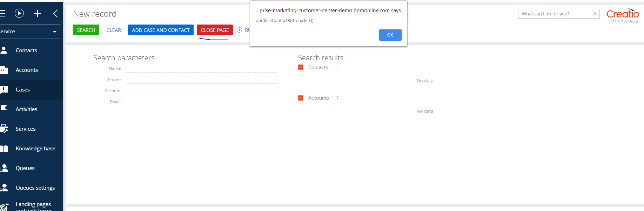Click 'No data' under Accounts detail

pyautogui.click(x=425, y=111)
